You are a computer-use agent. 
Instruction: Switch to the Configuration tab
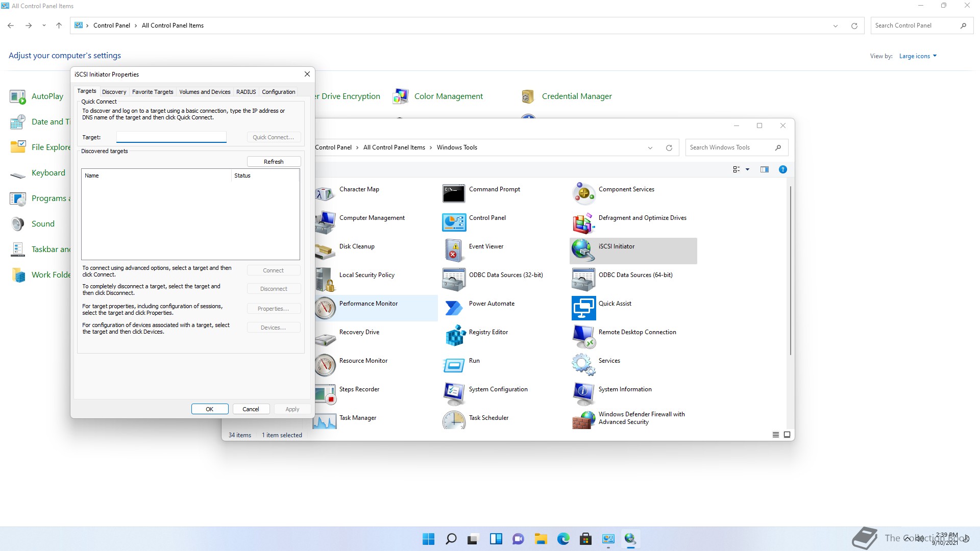[x=278, y=92]
